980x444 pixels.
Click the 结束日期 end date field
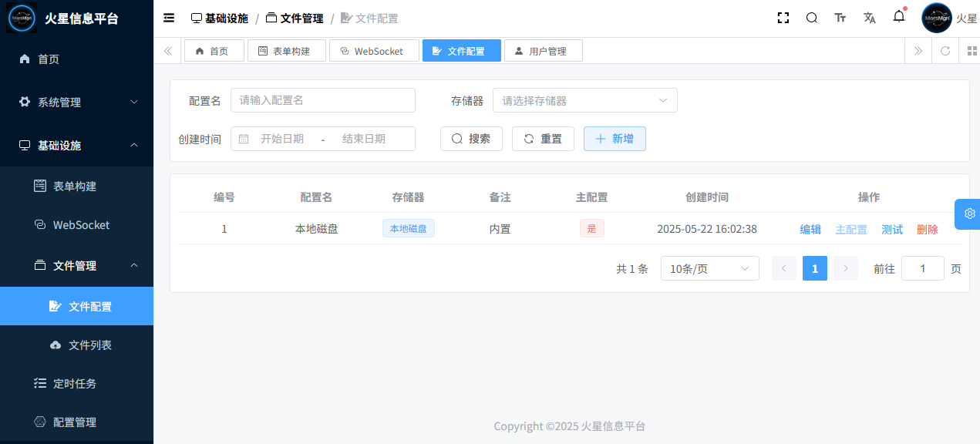pos(364,139)
